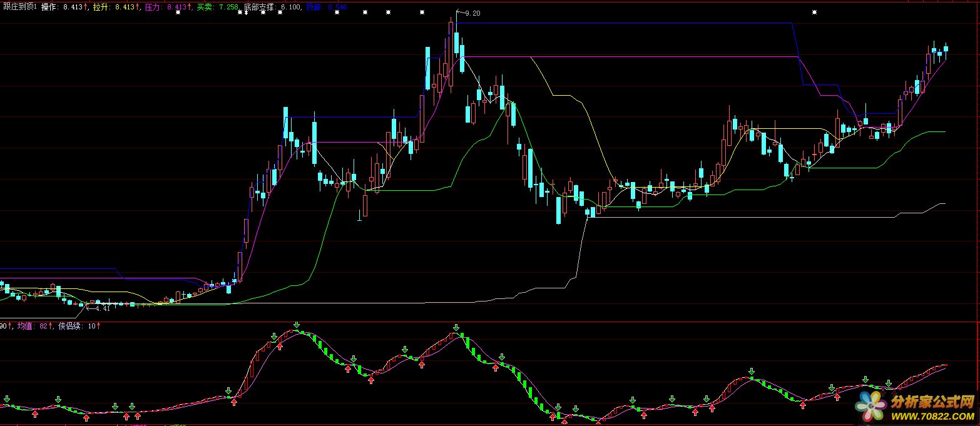Click the blue 顶部: 8.546 label
980x426 pixels.
tap(326, 7)
